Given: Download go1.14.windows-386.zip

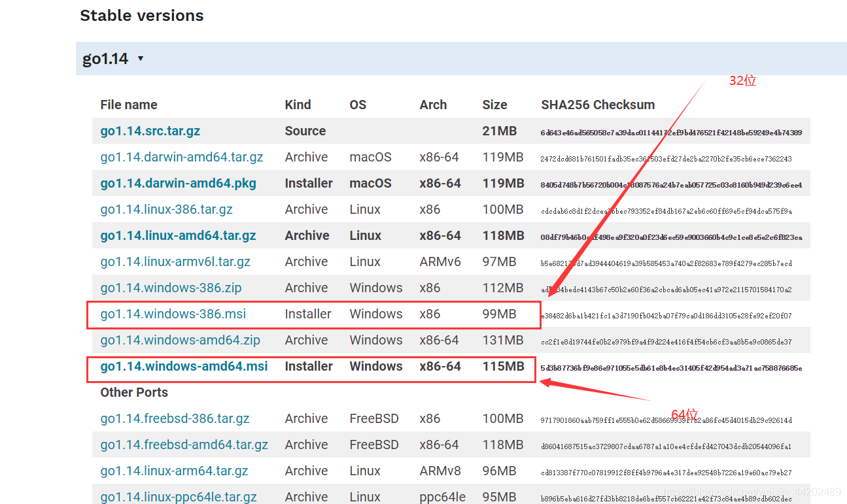Looking at the screenshot, I should pos(171,288).
